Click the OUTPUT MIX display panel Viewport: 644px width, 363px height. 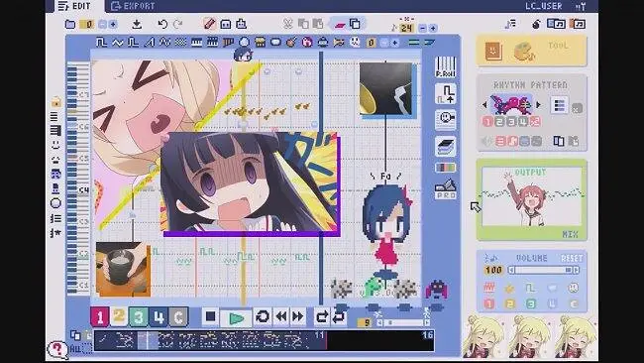(x=531, y=199)
